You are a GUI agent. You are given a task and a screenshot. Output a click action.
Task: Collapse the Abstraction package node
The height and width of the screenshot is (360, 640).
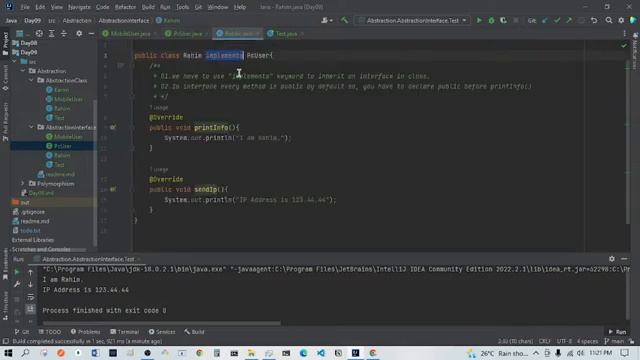coord(23,71)
